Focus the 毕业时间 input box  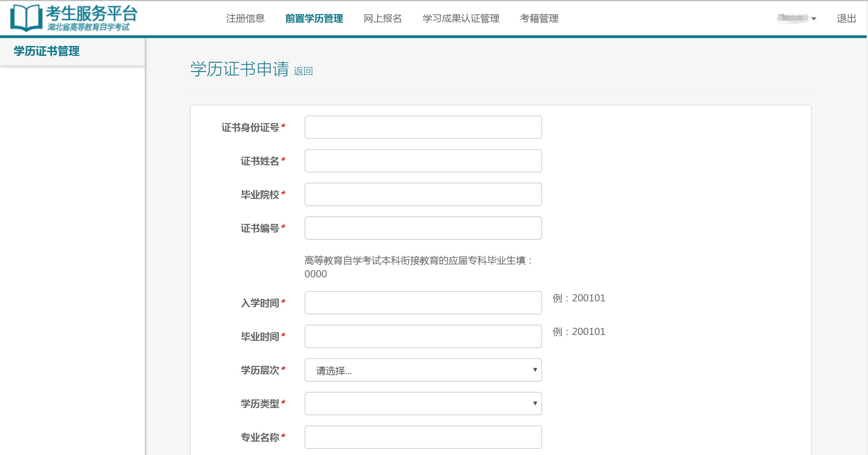click(x=423, y=336)
